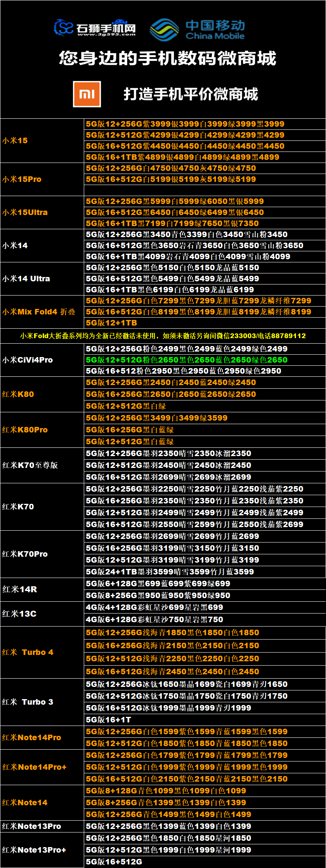326x868 pixels.
Task: Click row 5G版16+512G紫4450银4450
Action: pos(205,146)
